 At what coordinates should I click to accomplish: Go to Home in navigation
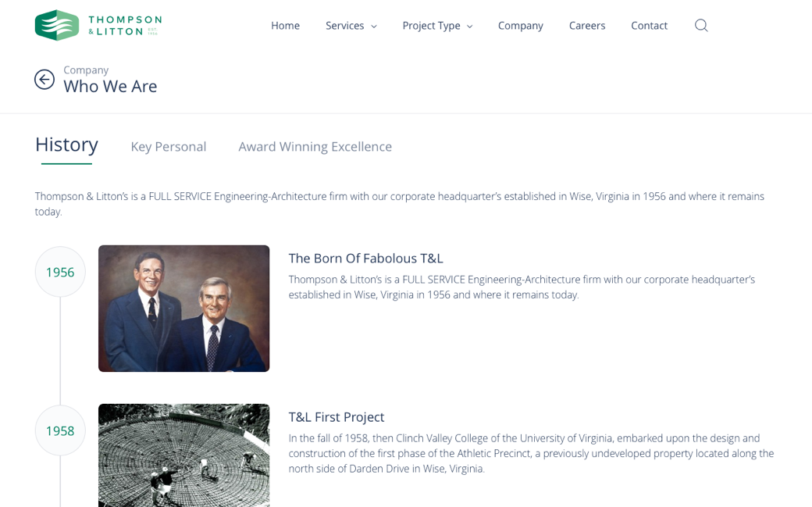285,26
